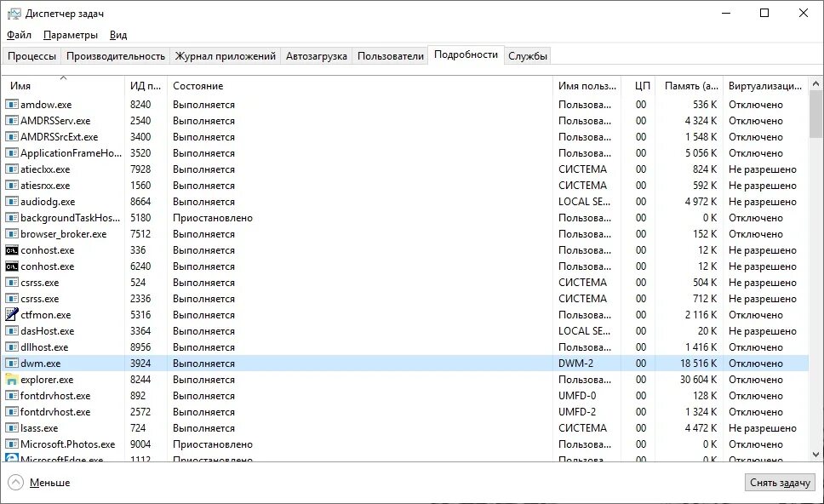Sort by the Память column header
The height and width of the screenshot is (504, 824).
690,86
